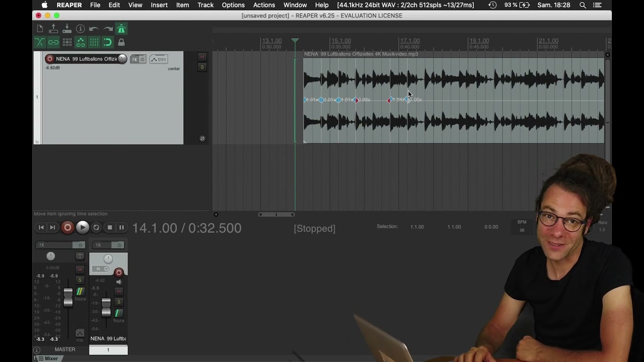Toggle the locking padlock icon
This screenshot has height=362, width=644.
pos(121,42)
